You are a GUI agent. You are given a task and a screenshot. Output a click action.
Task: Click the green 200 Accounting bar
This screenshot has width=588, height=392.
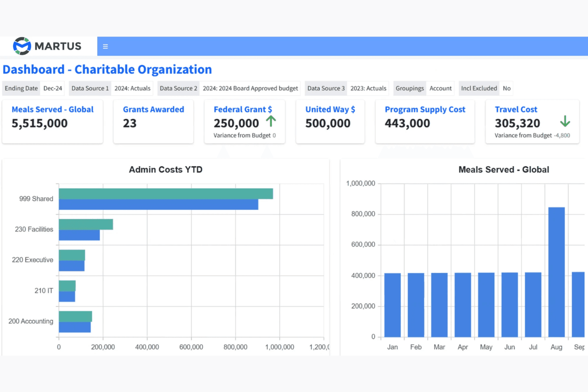click(x=75, y=316)
